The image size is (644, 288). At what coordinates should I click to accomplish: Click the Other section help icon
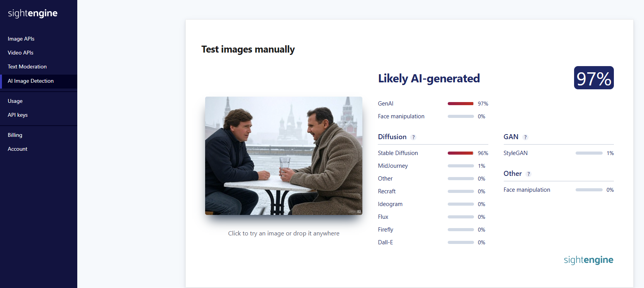pyautogui.click(x=528, y=174)
